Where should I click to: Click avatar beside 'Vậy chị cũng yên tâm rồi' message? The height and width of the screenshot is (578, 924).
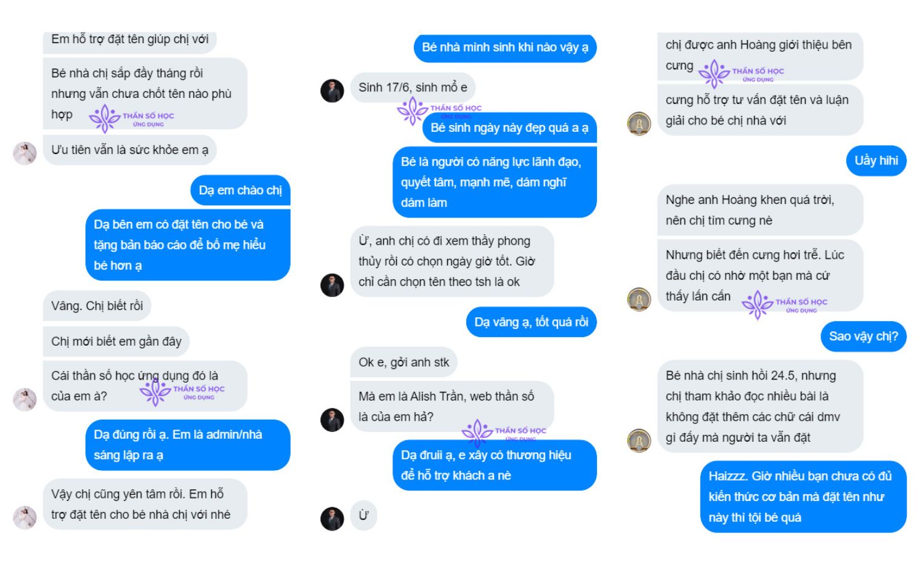click(x=25, y=518)
